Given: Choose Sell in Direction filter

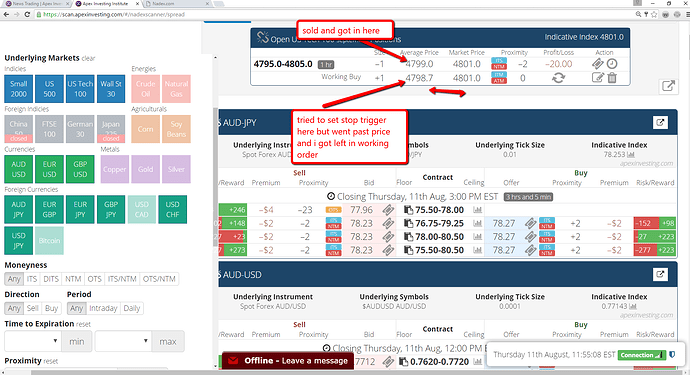Looking at the screenshot, I should click(x=33, y=308).
